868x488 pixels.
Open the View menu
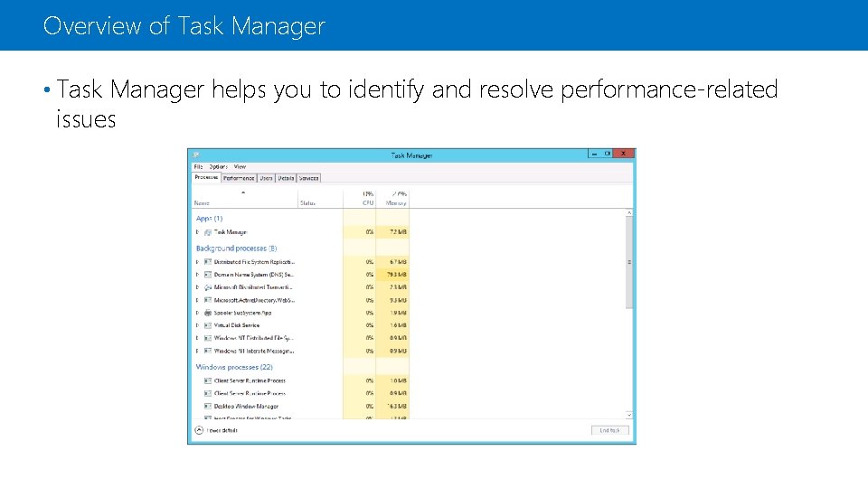point(240,166)
